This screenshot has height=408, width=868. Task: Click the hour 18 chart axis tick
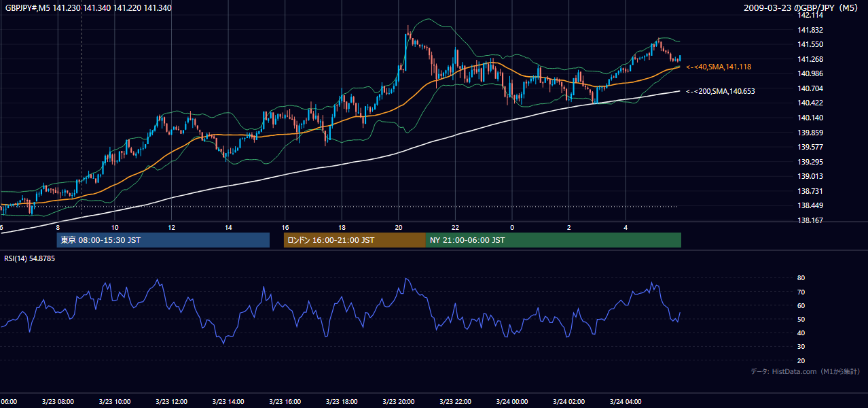[342, 227]
